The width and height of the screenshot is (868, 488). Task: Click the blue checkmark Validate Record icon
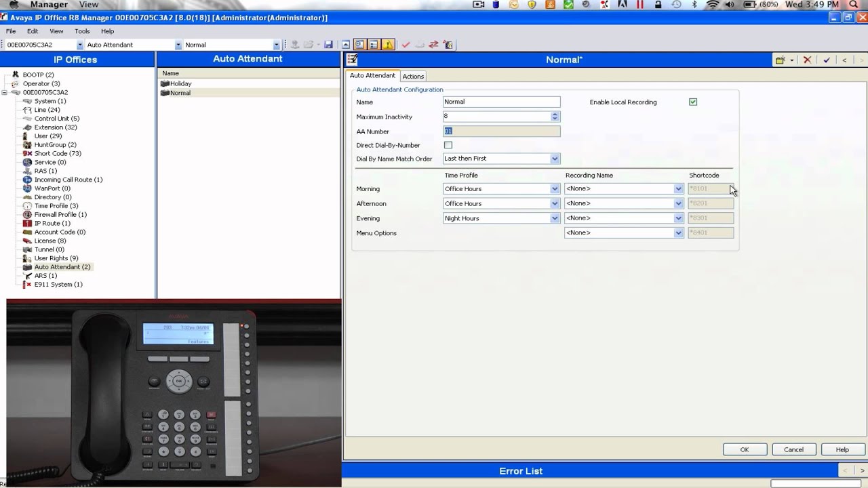[x=827, y=60]
